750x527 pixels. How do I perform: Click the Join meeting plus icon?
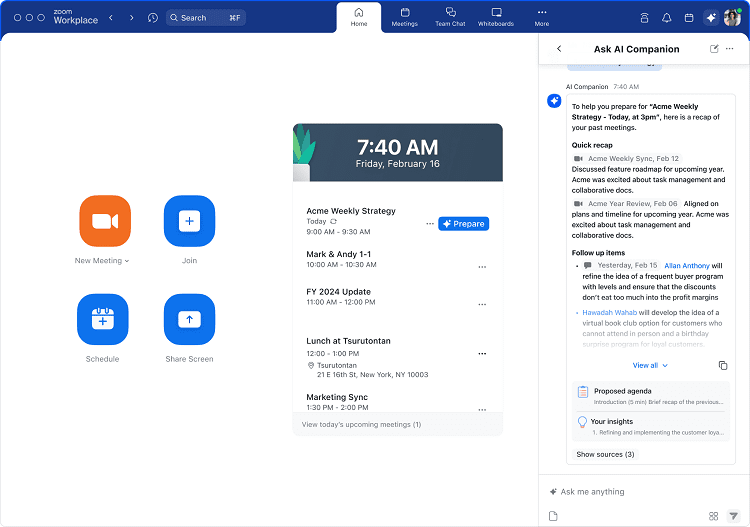tap(189, 221)
